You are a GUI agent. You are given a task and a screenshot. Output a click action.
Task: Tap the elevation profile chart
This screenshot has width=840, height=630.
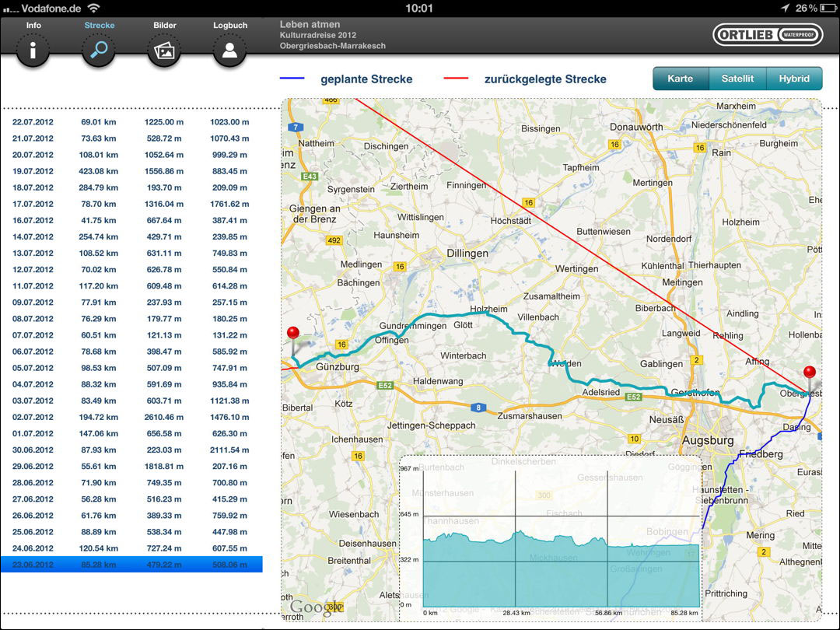[551, 538]
